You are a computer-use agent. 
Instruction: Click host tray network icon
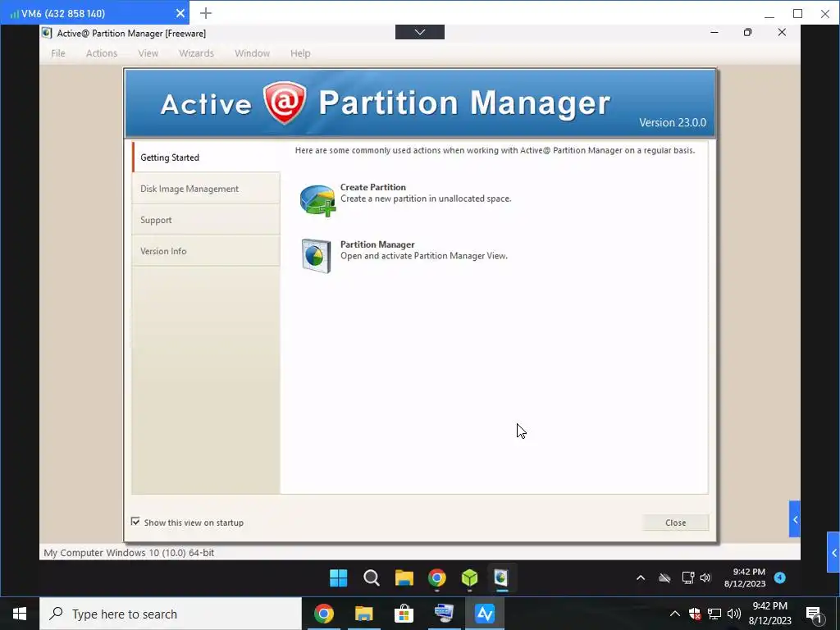tap(714, 614)
